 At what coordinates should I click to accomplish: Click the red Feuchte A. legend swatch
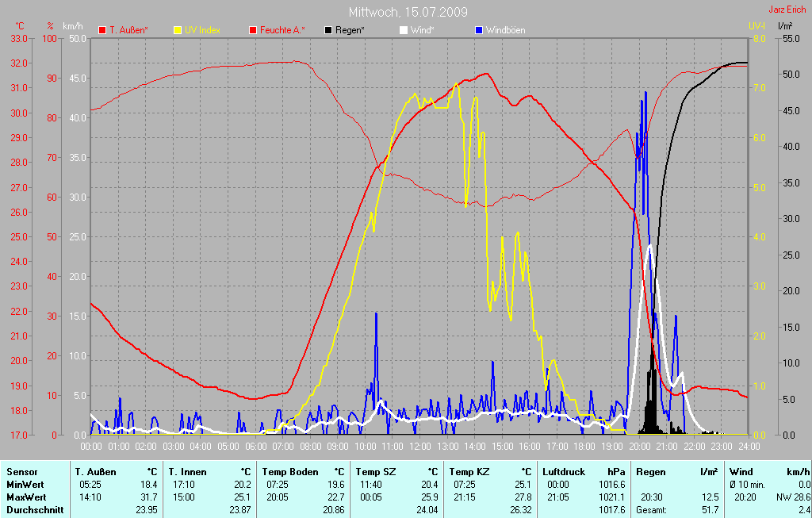click(253, 30)
